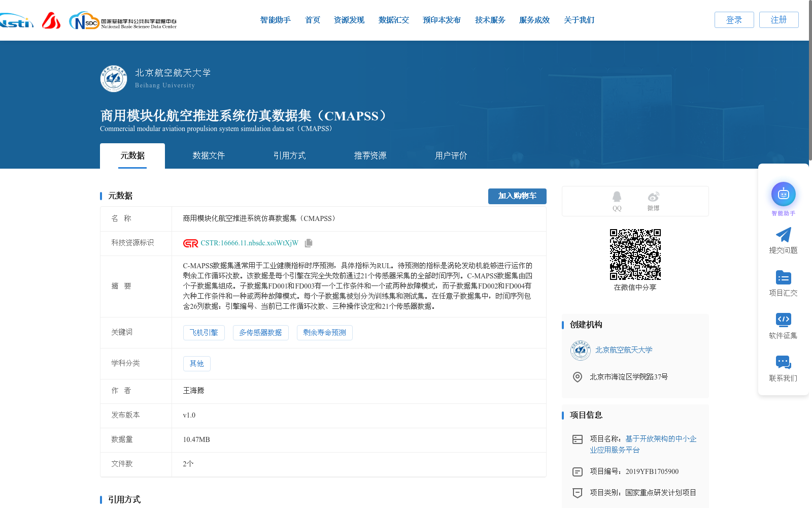This screenshot has height=508, width=812.
Task: Copy the CSTR identifier with copy icon
Action: click(x=309, y=243)
